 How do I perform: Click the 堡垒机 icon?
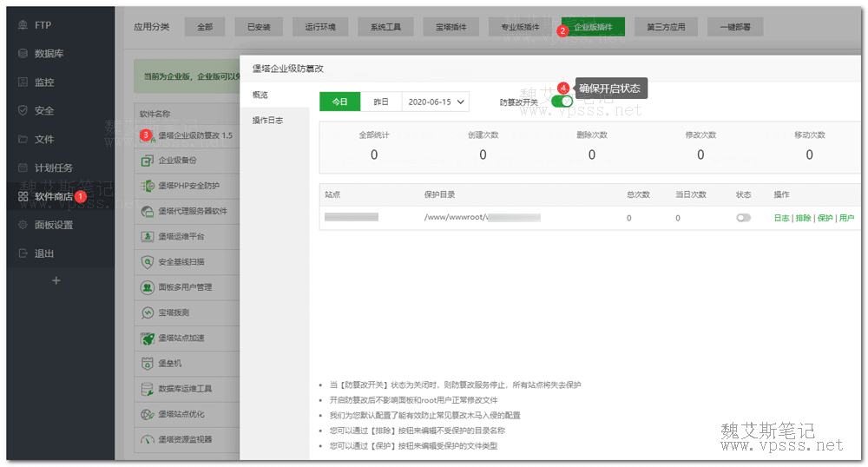148,364
